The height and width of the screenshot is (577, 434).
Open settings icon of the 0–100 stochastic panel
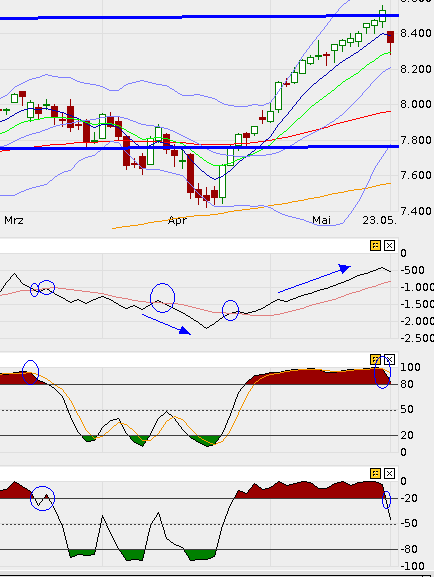375,360
